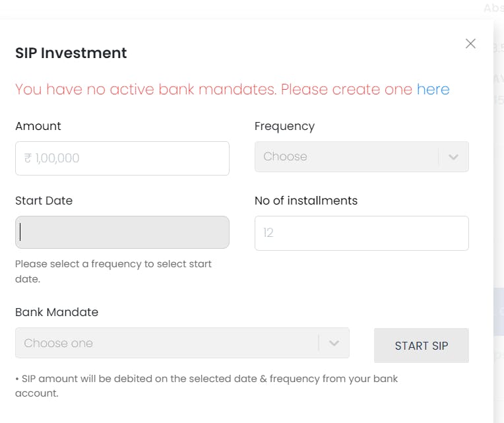Click the rupee symbol in Amount placeholder
Viewport: 504px width, 423px height.
pyautogui.click(x=28, y=158)
